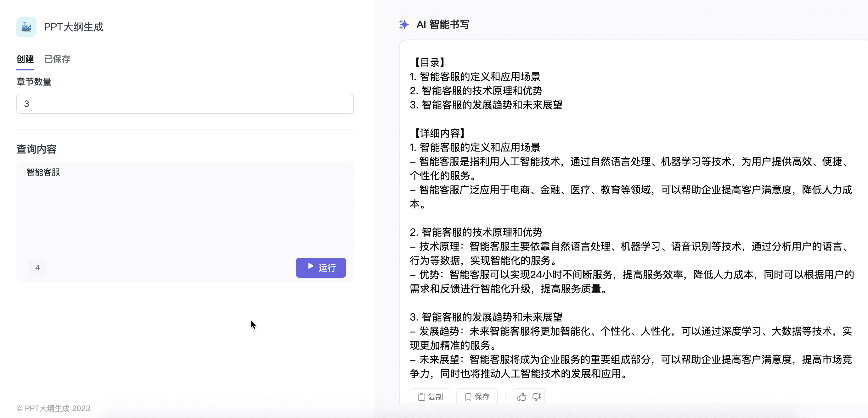Focus the 章节数量 input field
The image size is (868, 418).
185,104
